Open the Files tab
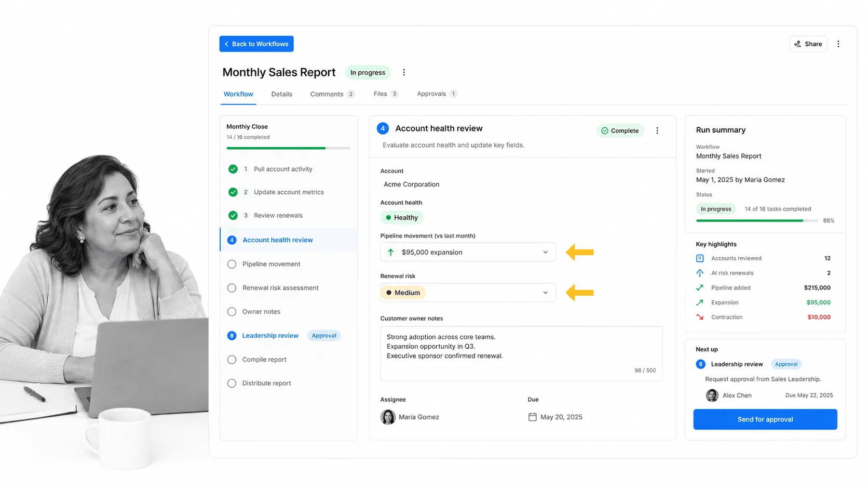 tap(386, 94)
